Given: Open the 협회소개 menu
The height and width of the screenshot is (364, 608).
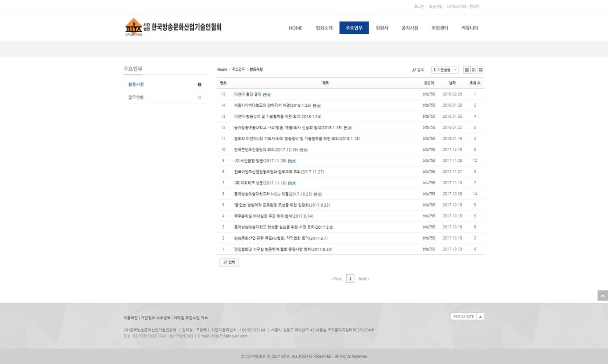Looking at the screenshot, I should coord(324,28).
